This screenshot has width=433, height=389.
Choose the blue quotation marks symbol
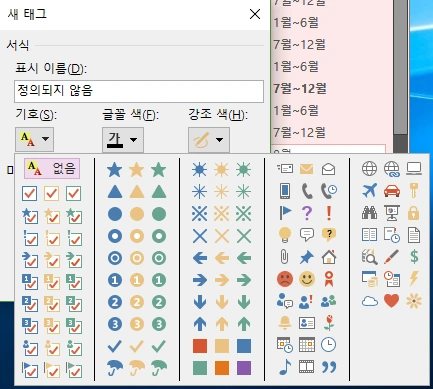coord(329,367)
